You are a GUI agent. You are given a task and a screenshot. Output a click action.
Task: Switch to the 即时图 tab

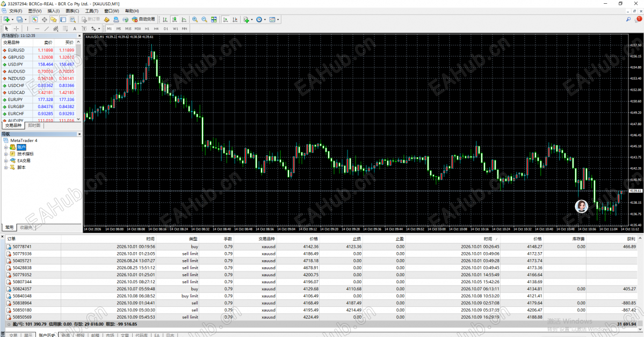pyautogui.click(x=34, y=125)
